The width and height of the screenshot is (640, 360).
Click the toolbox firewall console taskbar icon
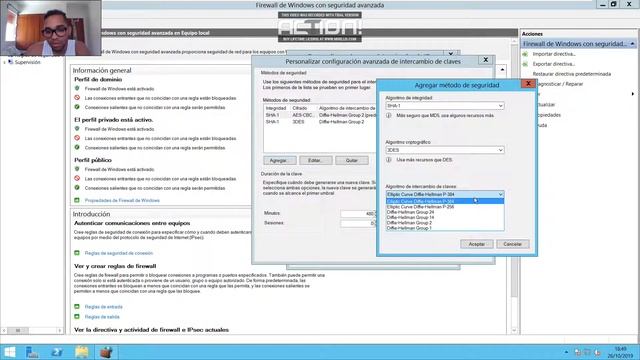click(106, 352)
